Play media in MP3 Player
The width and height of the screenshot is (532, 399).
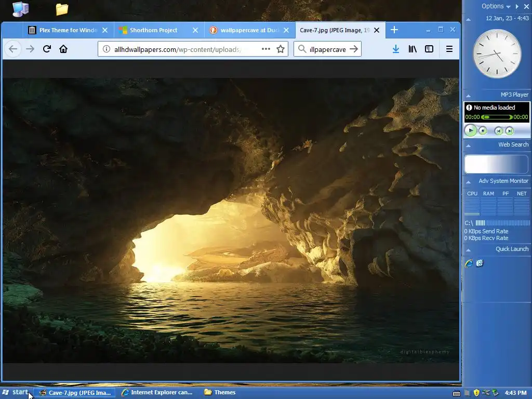(x=471, y=130)
